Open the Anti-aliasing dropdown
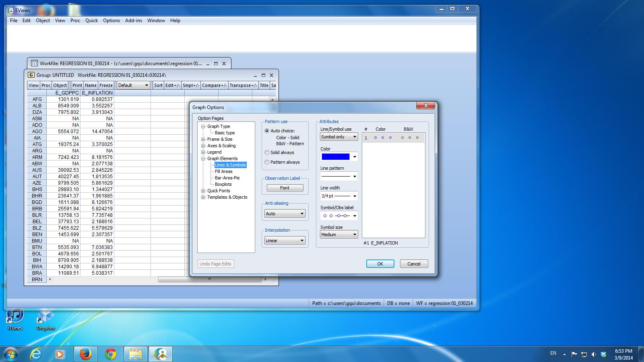Viewport: 644px width, 362px height. (x=285, y=214)
